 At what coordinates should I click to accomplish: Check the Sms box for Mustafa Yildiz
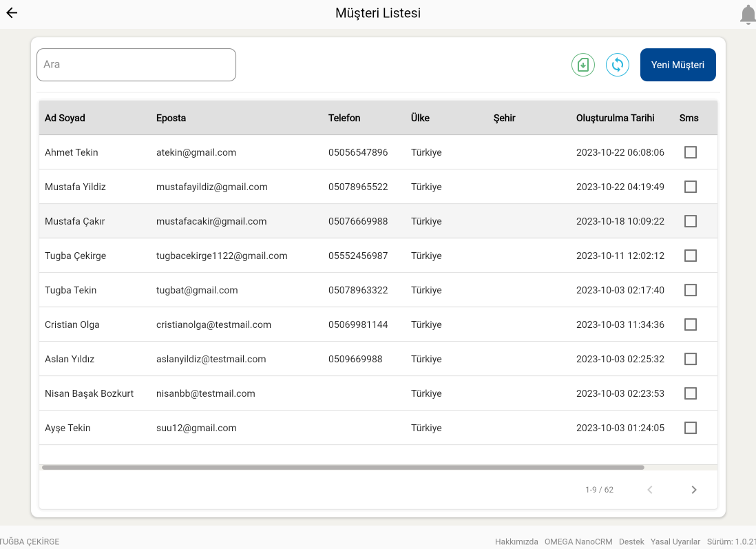tap(691, 187)
